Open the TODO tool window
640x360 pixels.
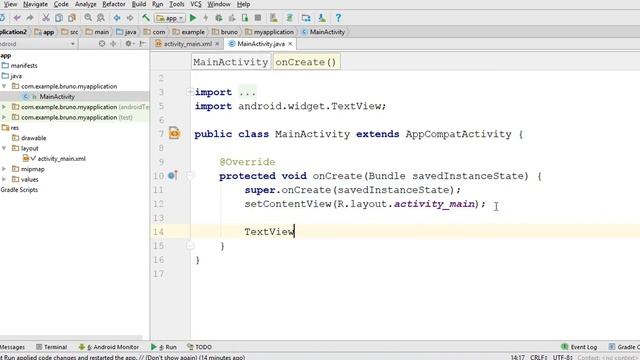(199, 347)
